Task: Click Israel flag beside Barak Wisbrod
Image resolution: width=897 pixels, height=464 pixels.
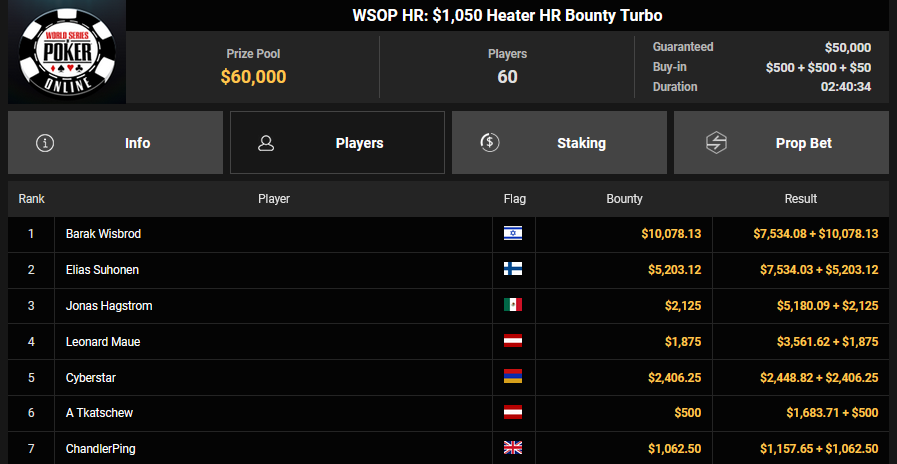Action: point(513,234)
